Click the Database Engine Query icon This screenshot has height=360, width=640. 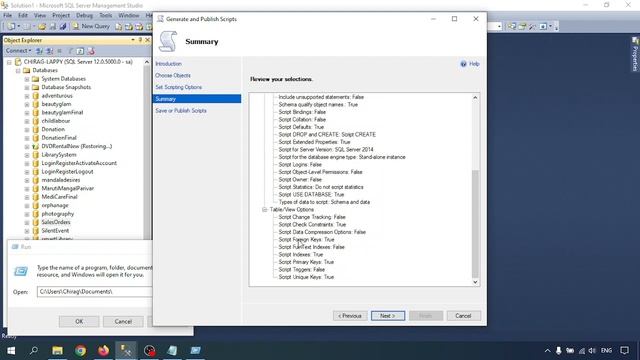(118, 27)
